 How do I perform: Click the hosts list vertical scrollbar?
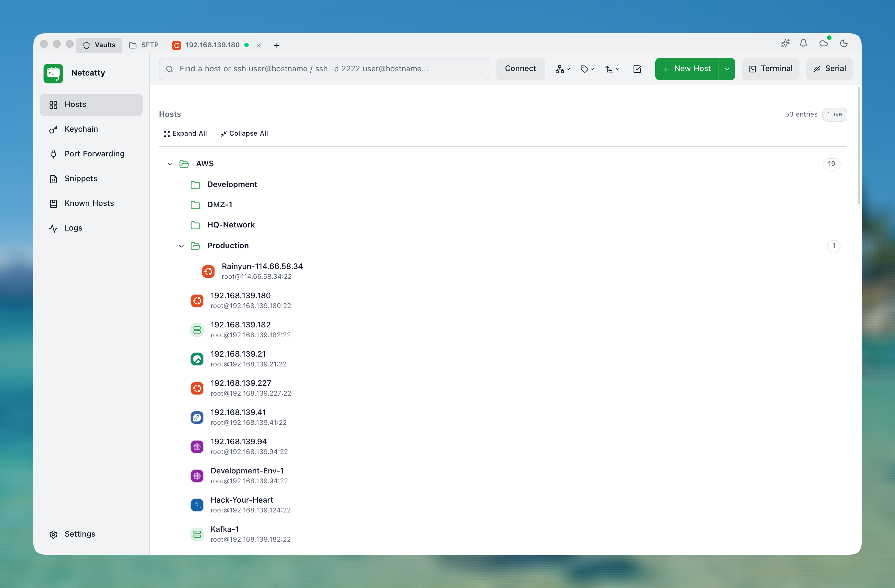click(859, 146)
